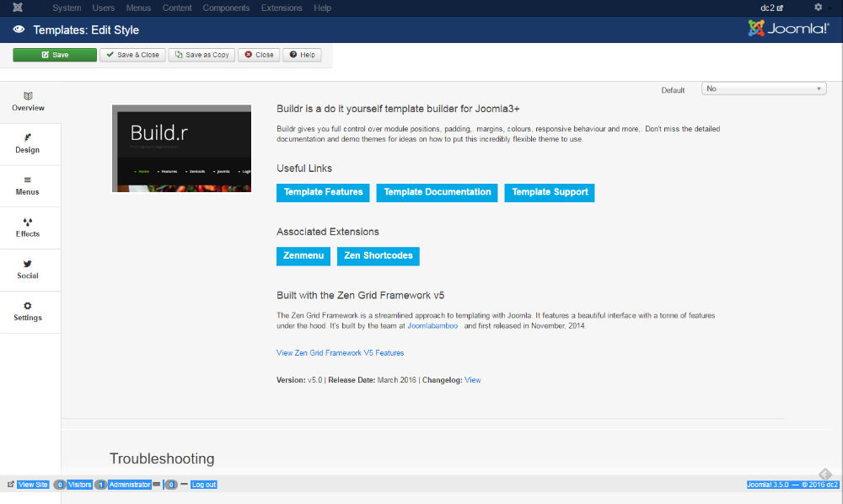
Task: Follow the Joomlabamboo link
Action: 432,325
